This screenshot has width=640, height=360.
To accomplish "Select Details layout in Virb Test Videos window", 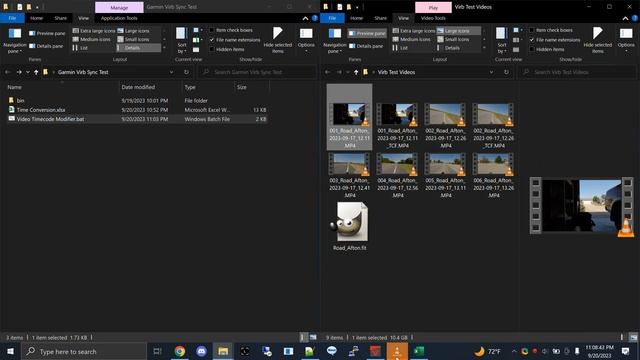I will (452, 48).
